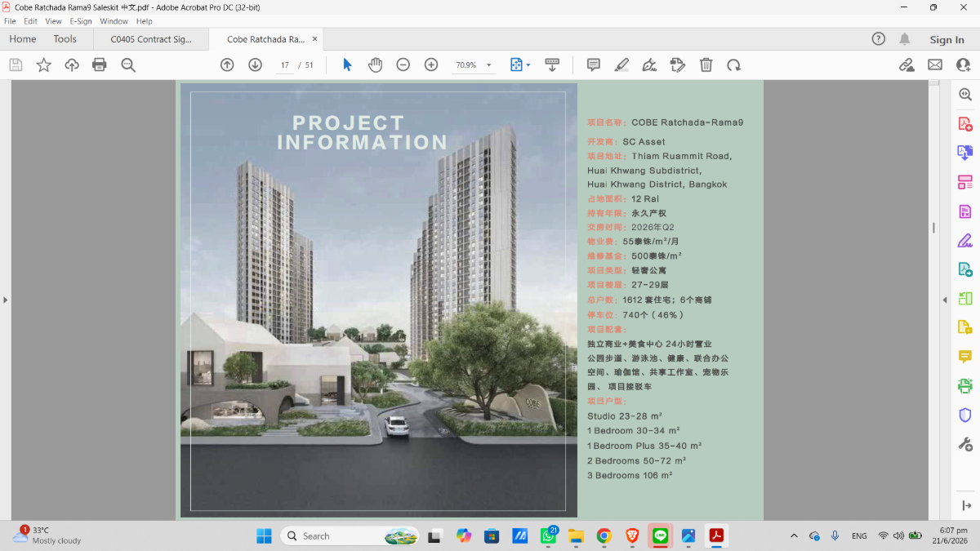The height and width of the screenshot is (551, 980).
Task: Click the taskbar Search box
Action: pos(350,536)
